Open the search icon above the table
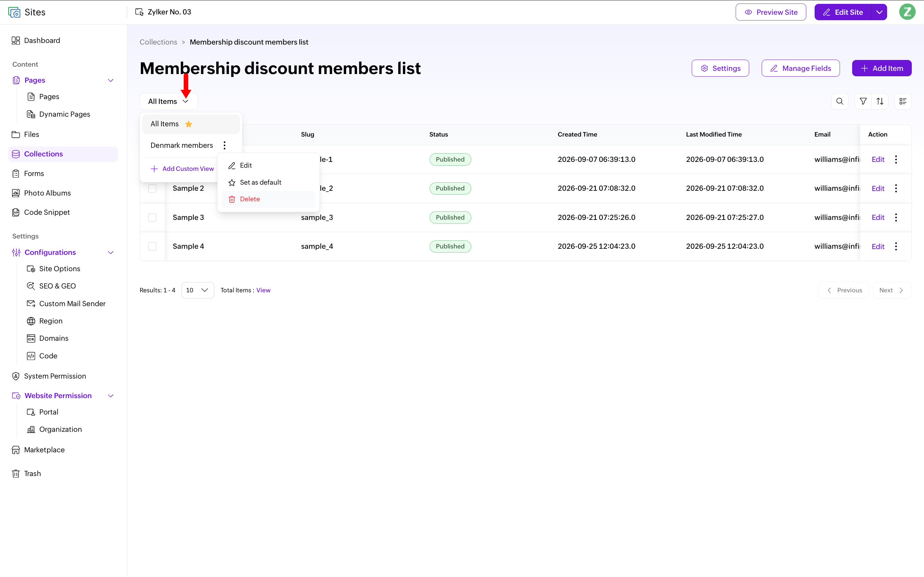The image size is (924, 577). point(840,101)
